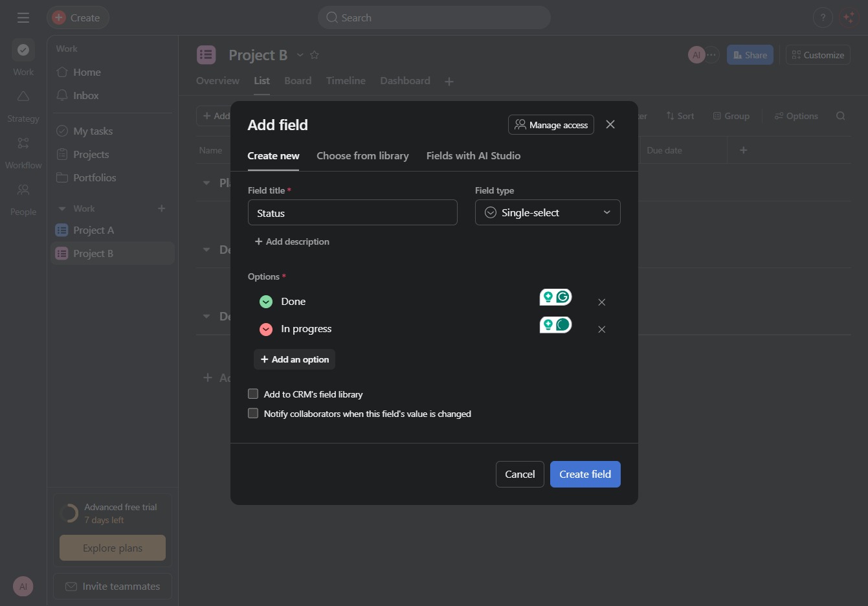This screenshot has width=868, height=606.
Task: Click plus icon next to Work section
Action: [162, 208]
